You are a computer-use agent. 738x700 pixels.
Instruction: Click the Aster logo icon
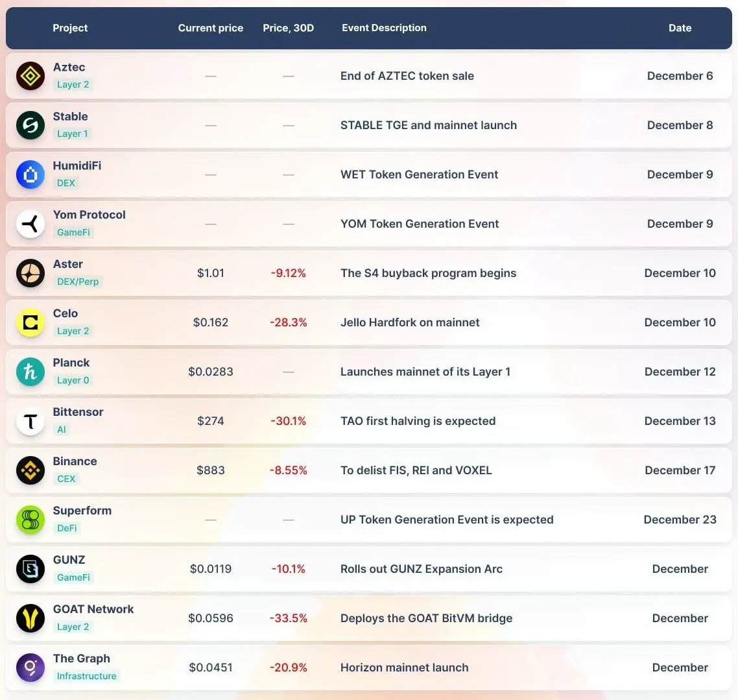click(x=30, y=273)
